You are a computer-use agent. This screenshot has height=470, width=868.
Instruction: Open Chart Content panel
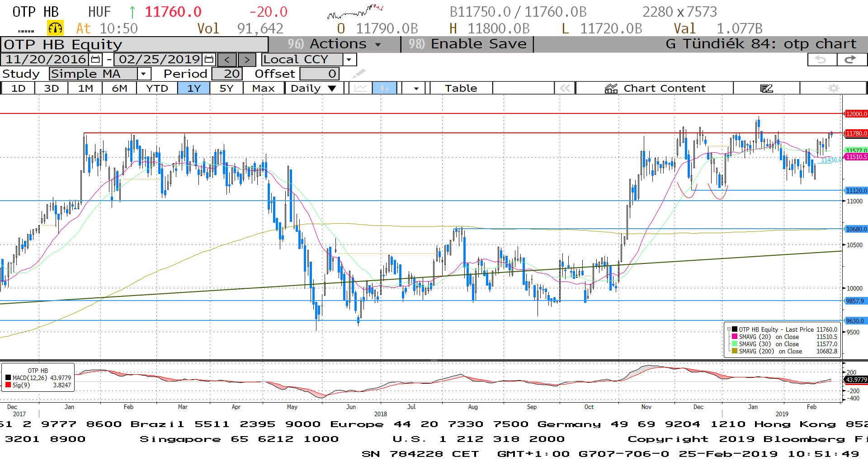655,88
